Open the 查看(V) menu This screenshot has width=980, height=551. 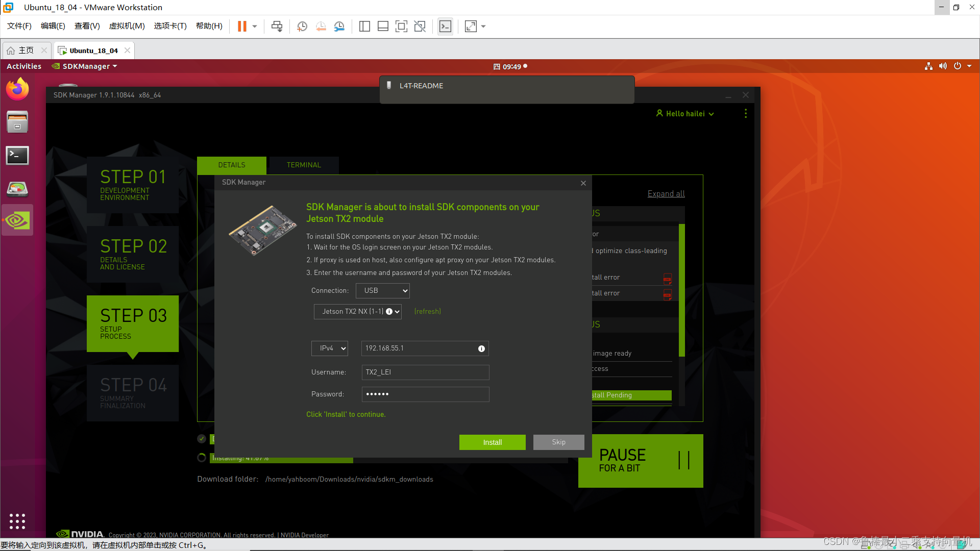[x=87, y=26]
